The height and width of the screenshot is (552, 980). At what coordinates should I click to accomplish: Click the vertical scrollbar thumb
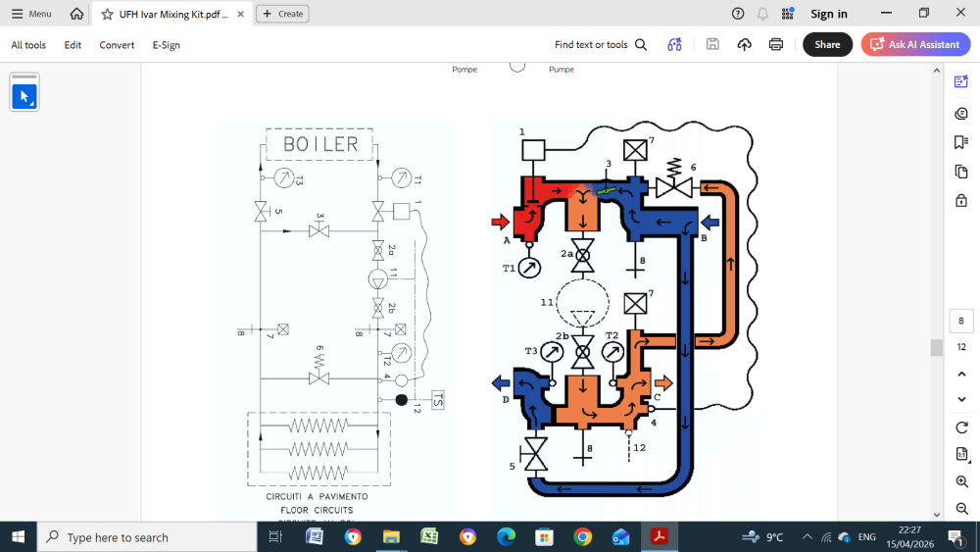click(x=936, y=347)
